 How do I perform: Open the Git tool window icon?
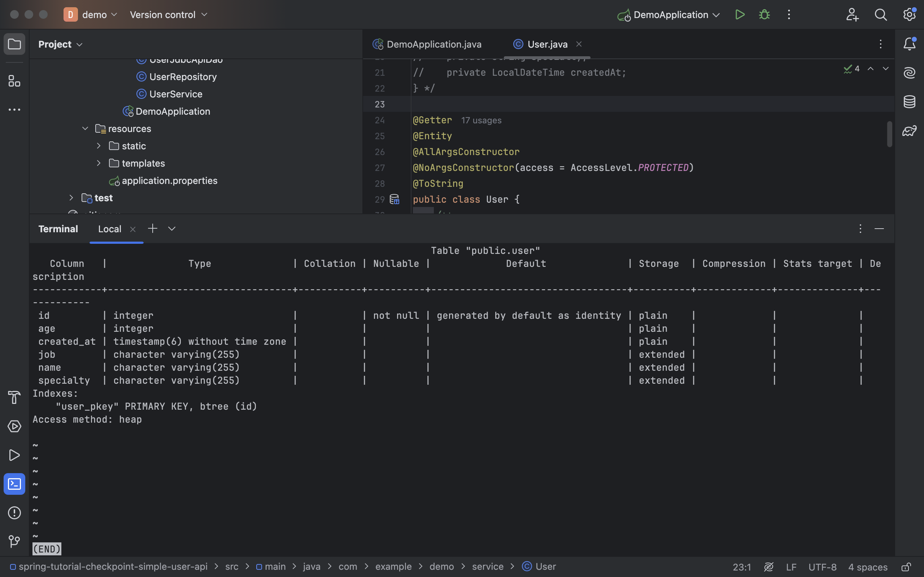(14, 541)
